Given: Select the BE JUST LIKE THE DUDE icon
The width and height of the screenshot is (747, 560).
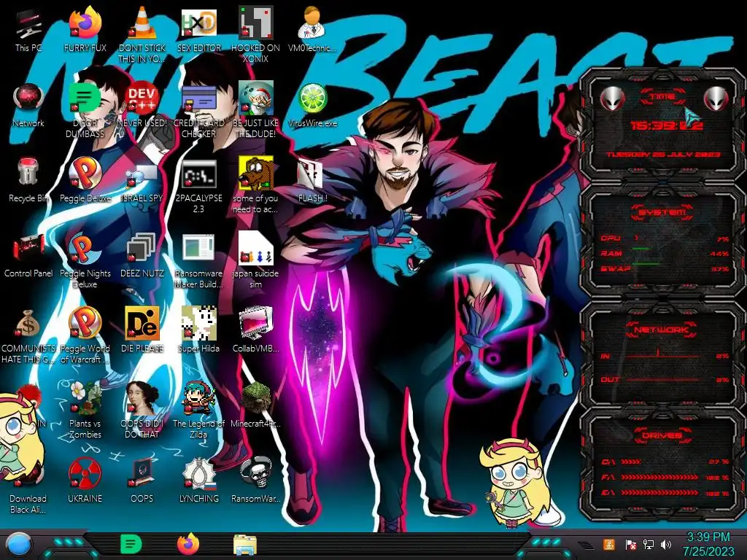Looking at the screenshot, I should (x=256, y=111).
